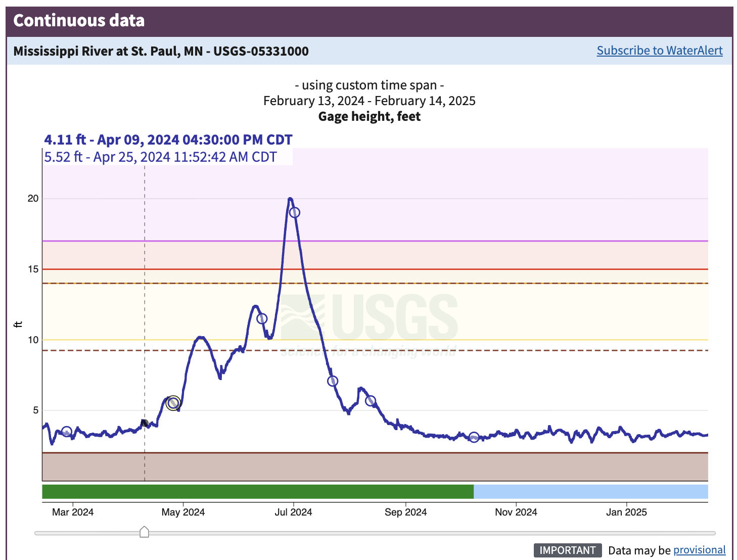The width and height of the screenshot is (737, 560).
Task: Click the IMPORTANT badge
Action: (567, 550)
